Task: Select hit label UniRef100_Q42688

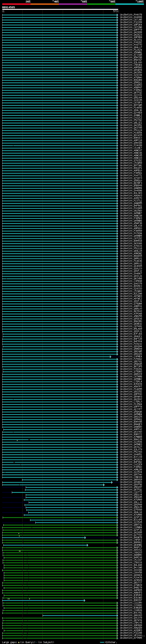Action: tap(131, 532)
